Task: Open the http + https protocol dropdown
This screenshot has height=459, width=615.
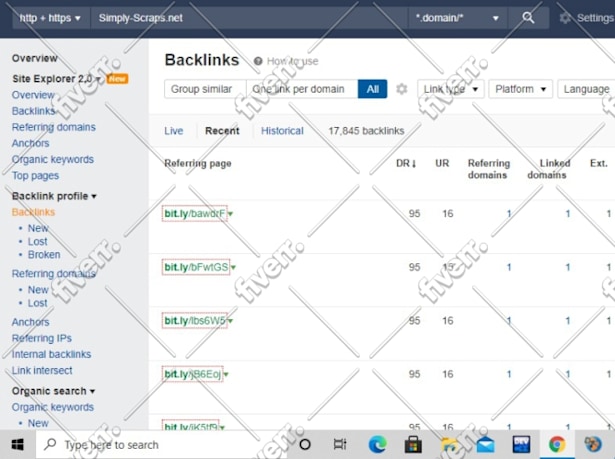Action: click(x=50, y=18)
